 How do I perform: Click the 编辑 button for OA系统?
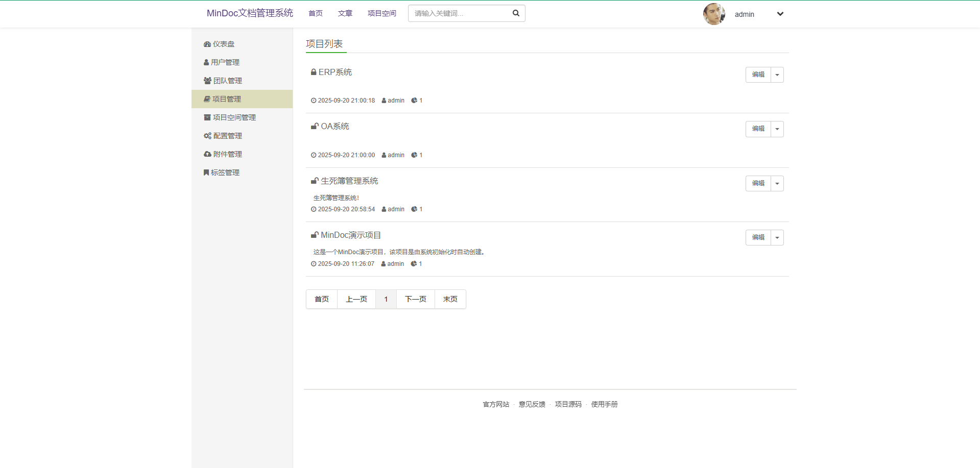(x=758, y=129)
